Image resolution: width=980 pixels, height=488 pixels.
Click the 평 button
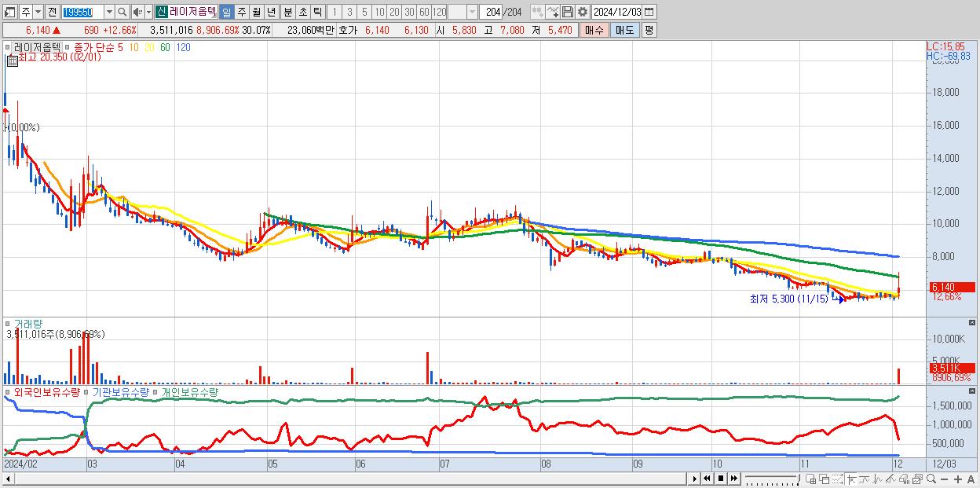(x=649, y=30)
